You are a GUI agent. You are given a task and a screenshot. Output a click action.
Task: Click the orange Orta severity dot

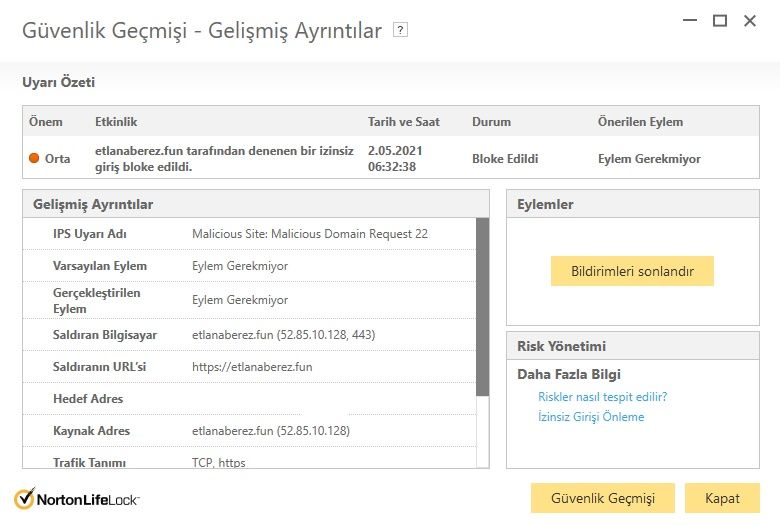point(34,158)
